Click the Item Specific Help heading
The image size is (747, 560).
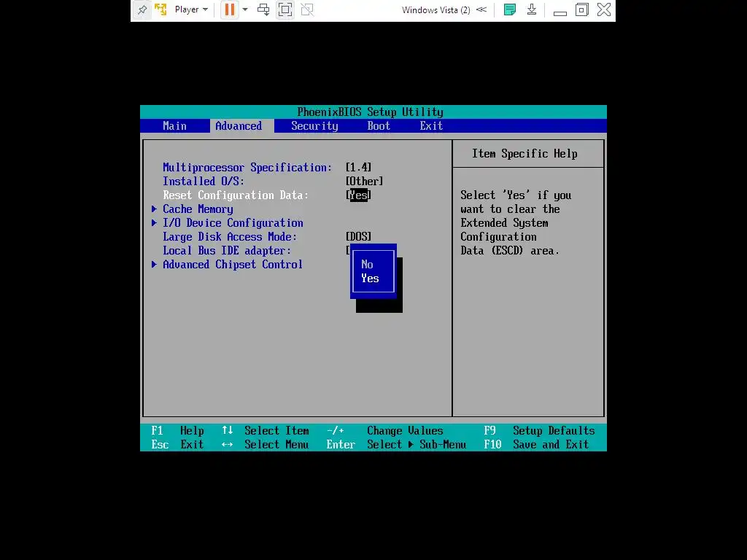(525, 154)
